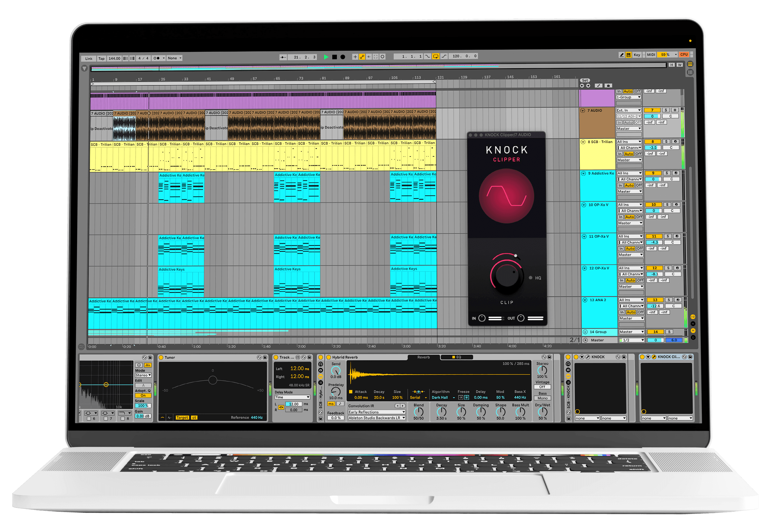Toggle the arrangement Loop switch
Viewport: 768px width, 532px height.
click(436, 56)
